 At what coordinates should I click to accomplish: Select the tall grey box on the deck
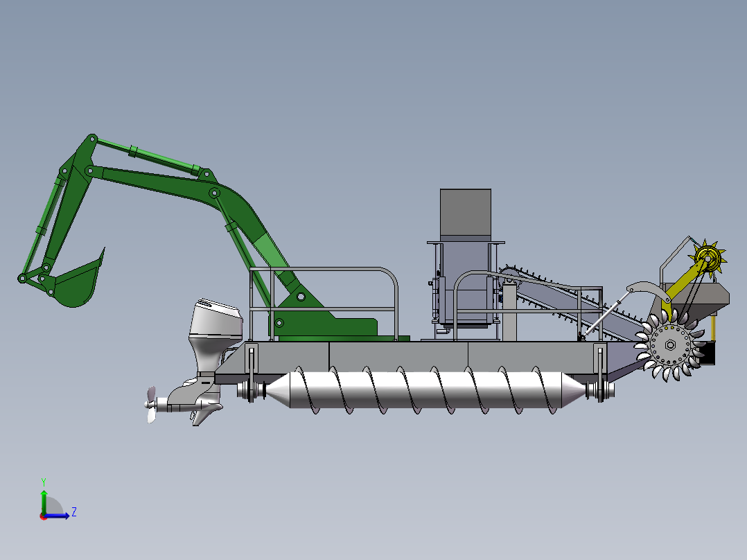[466, 212]
